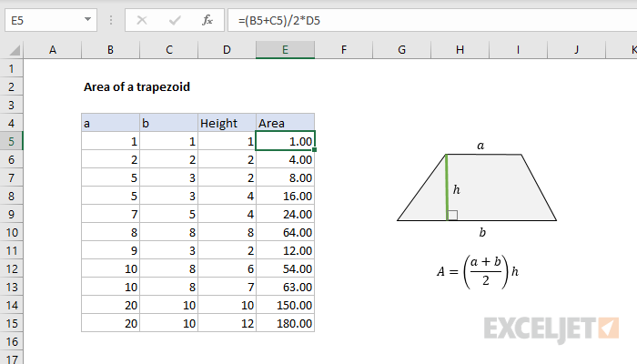Image resolution: width=637 pixels, height=364 pixels.
Task: Click the 'Height' header cell
Action: coord(227,123)
